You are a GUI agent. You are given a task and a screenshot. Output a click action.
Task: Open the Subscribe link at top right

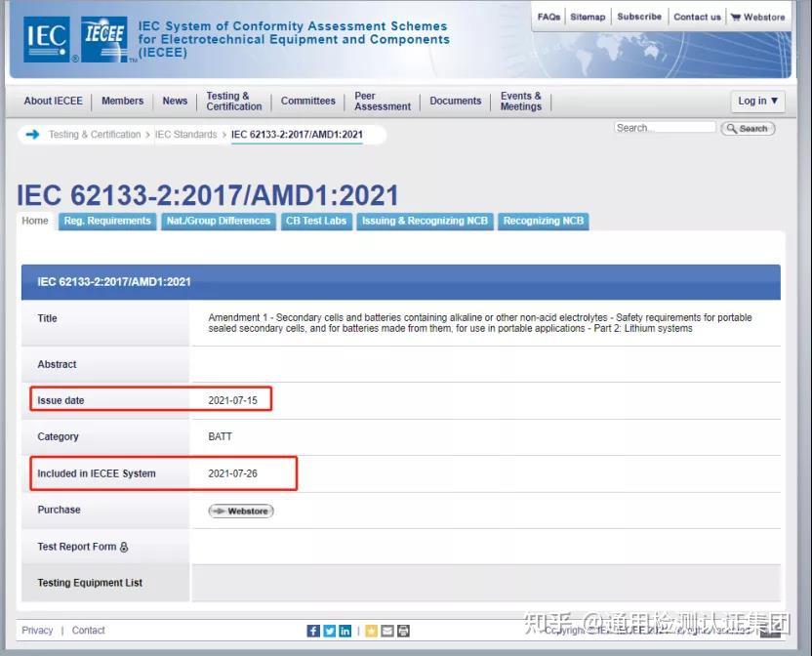pos(639,17)
